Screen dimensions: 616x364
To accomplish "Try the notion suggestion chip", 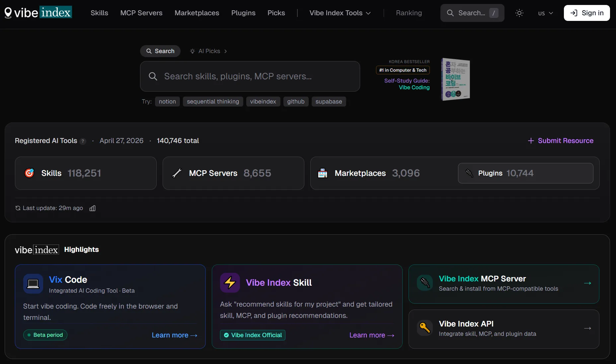I will [x=167, y=102].
